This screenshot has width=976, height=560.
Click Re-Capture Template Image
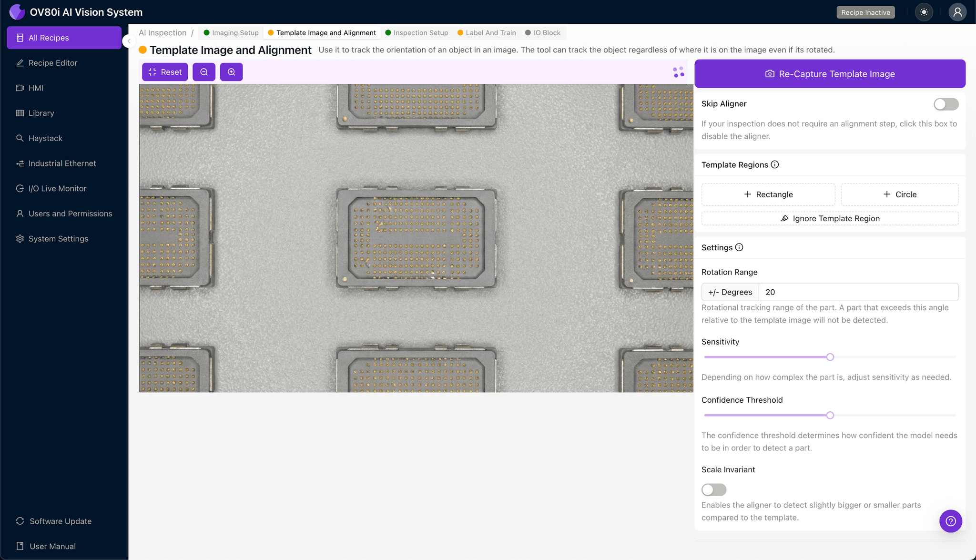click(x=829, y=74)
